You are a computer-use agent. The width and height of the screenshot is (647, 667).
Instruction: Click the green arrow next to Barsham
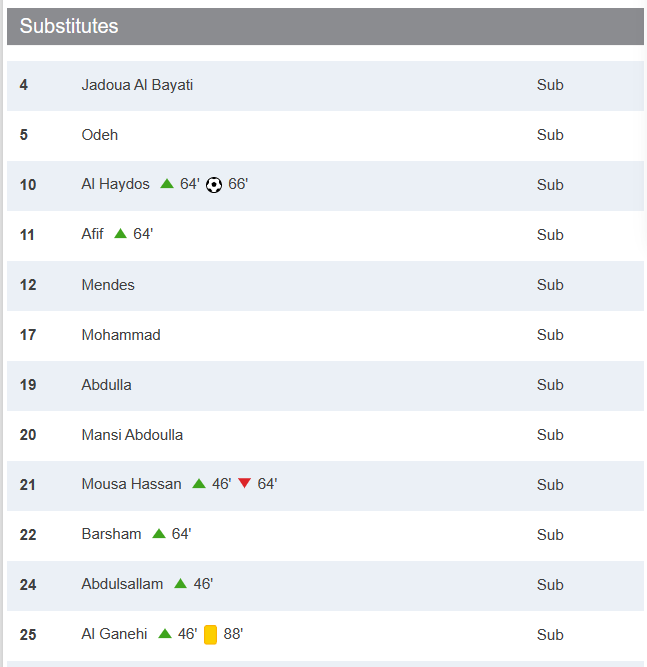pyautogui.click(x=159, y=534)
